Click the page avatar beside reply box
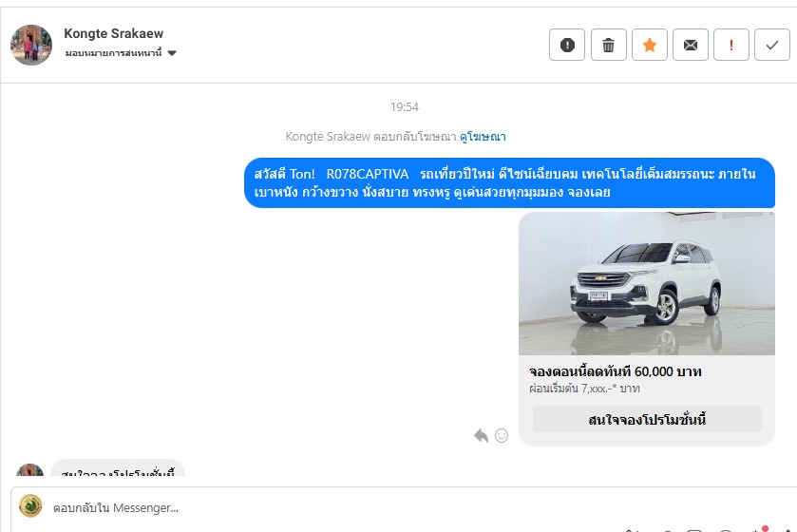This screenshot has height=532, width=797. click(x=30, y=506)
